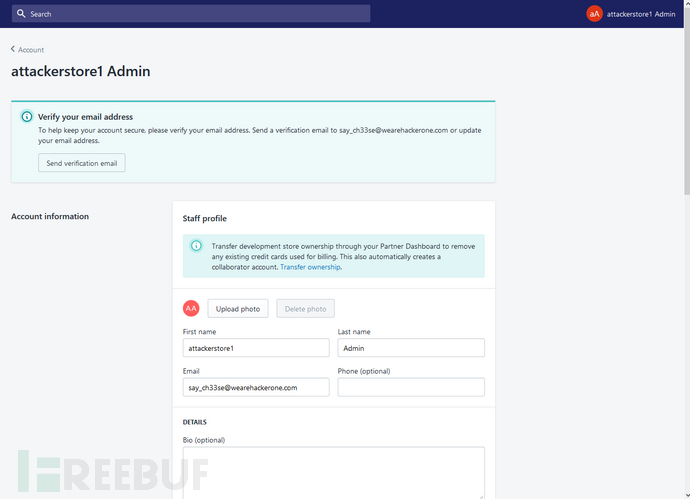Click inside the Bio (optional) text area
The image size is (690, 499).
pyautogui.click(x=334, y=473)
